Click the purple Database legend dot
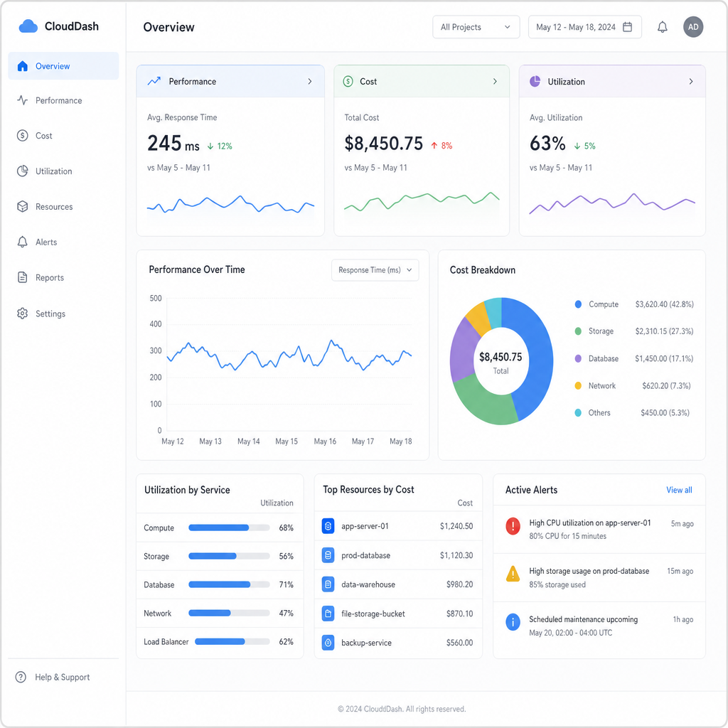The image size is (728, 728). pyautogui.click(x=578, y=358)
